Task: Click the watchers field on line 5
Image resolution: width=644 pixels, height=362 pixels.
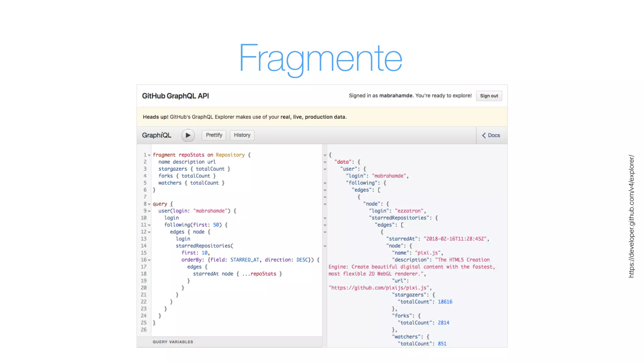Action: (170, 183)
